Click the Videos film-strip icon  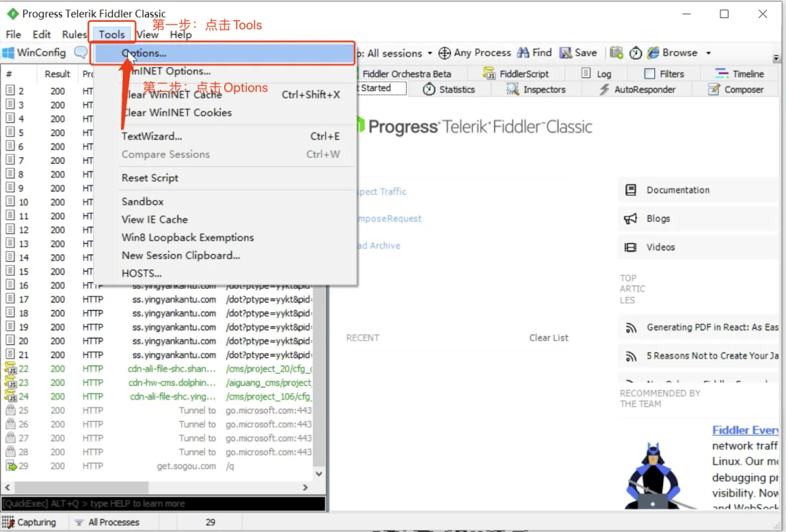click(630, 247)
